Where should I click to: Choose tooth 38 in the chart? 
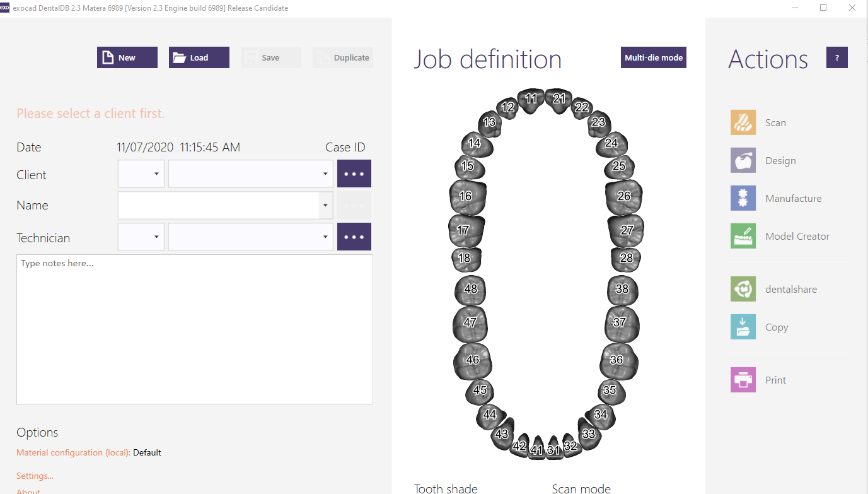point(622,289)
